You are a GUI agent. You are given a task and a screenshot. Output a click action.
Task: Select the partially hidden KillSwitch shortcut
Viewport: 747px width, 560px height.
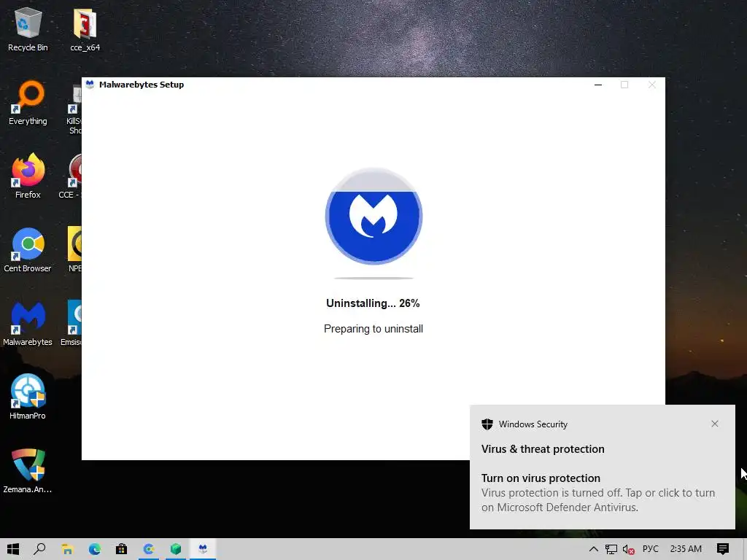[x=74, y=109]
